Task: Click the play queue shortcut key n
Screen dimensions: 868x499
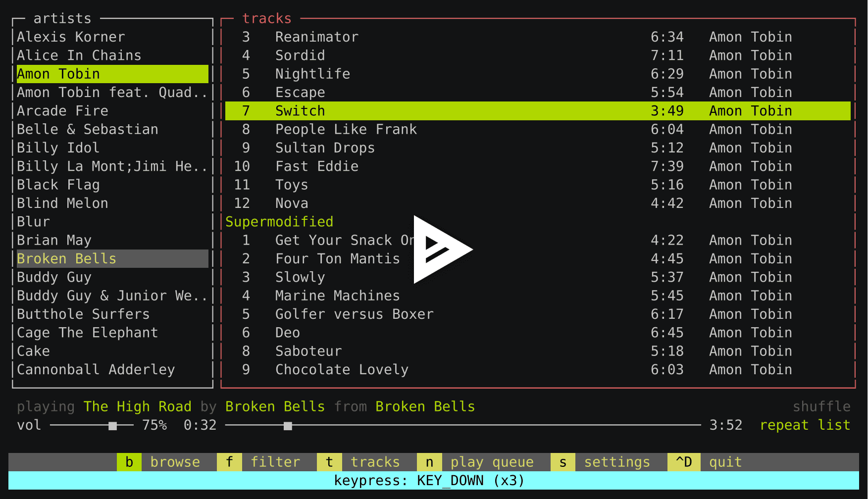Action: click(x=429, y=461)
